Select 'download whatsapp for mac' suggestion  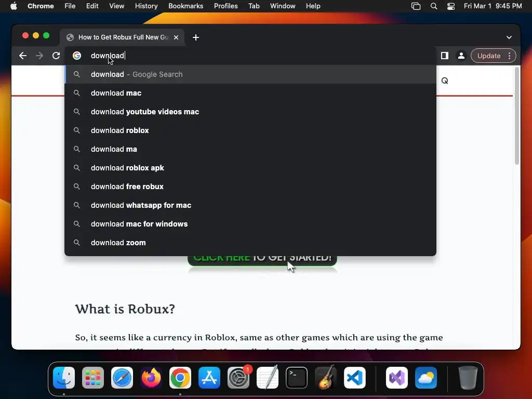coord(250,205)
